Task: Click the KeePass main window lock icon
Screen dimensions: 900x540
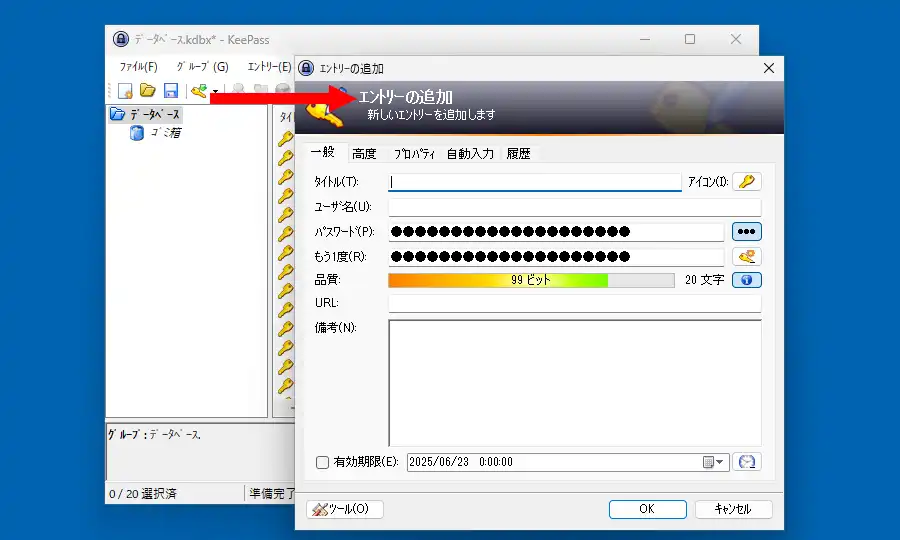Action: pyautogui.click(x=121, y=39)
